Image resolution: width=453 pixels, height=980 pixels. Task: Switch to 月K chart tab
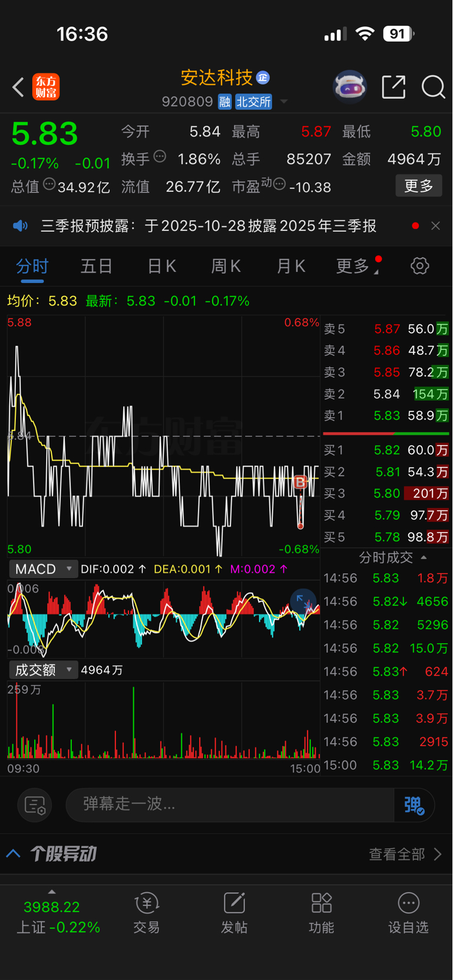coord(291,266)
